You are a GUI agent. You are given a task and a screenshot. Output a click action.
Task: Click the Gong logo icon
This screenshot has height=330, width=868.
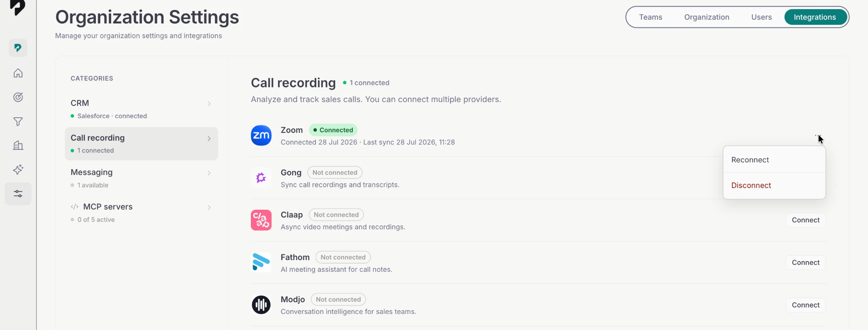261,178
